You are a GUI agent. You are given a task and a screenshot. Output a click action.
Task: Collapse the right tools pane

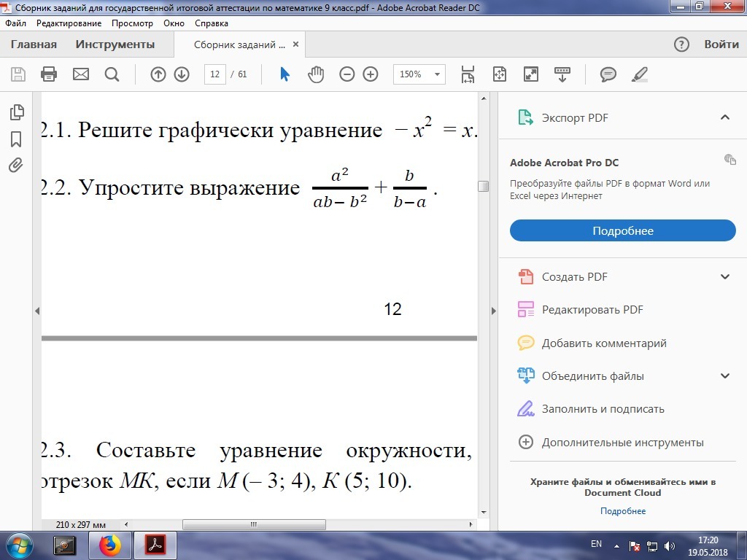(x=492, y=311)
